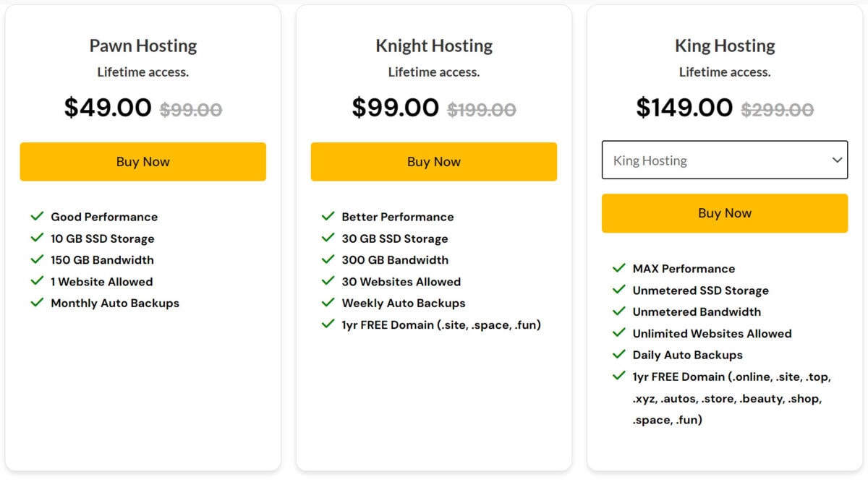Click Buy Now for King Hosting
This screenshot has width=868, height=495.
tap(725, 213)
